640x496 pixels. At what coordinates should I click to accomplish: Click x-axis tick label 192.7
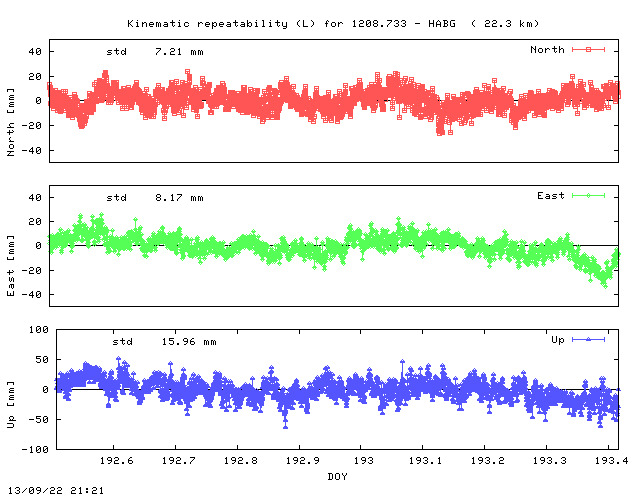point(178,460)
